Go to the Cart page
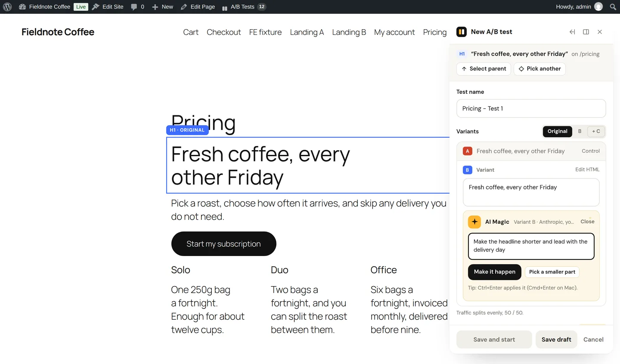 [x=191, y=32]
